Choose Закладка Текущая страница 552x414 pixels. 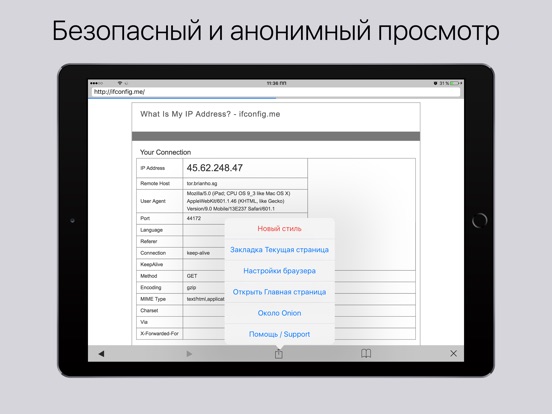[x=279, y=250]
